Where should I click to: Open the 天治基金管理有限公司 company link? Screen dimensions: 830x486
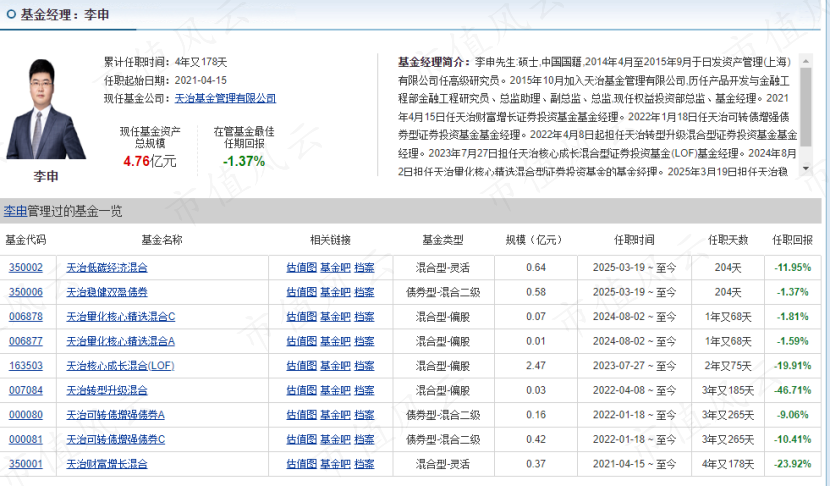coord(225,98)
